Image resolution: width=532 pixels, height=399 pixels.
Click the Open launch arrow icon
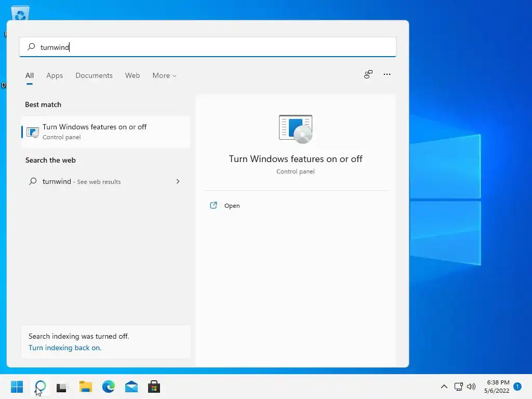(x=214, y=205)
